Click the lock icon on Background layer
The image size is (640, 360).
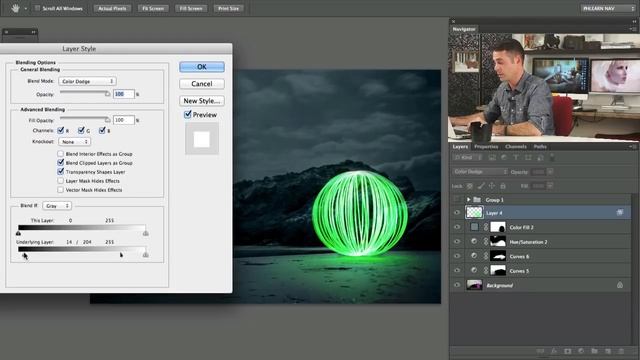[x=620, y=285]
